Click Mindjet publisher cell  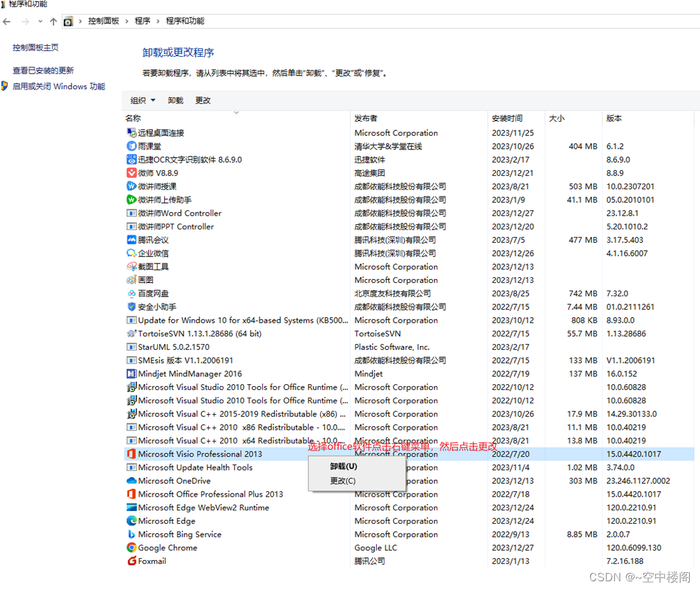[368, 374]
